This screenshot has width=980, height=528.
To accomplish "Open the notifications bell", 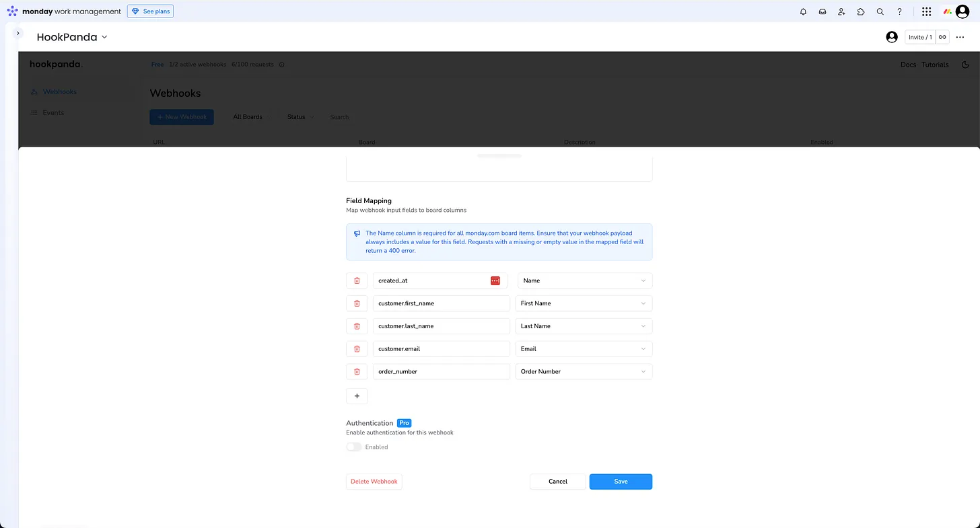I will click(803, 11).
